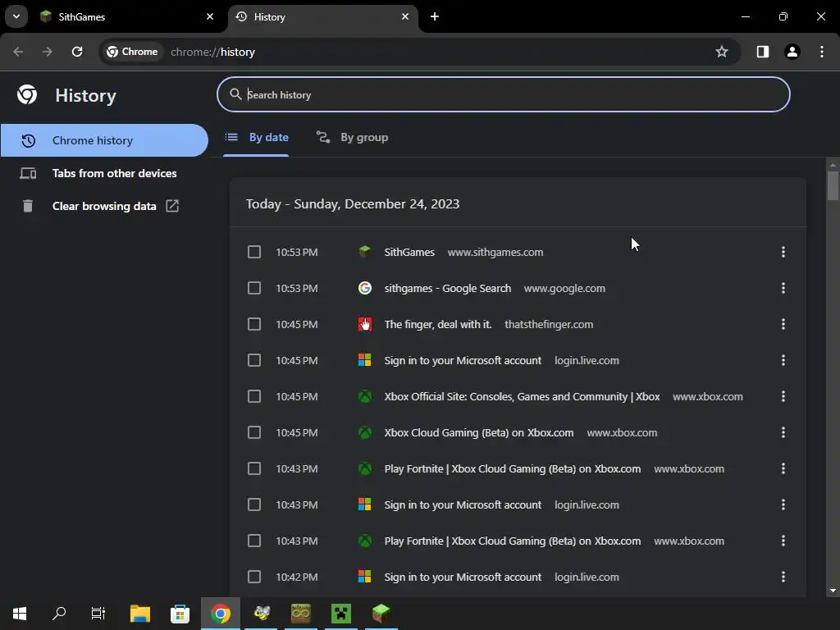Open Windows taskbar search
The width and height of the screenshot is (840, 630).
(x=59, y=614)
